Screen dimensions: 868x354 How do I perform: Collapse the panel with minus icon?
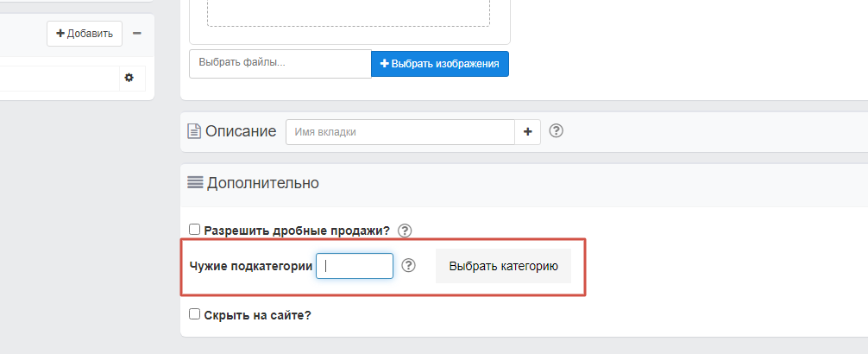coord(136,33)
